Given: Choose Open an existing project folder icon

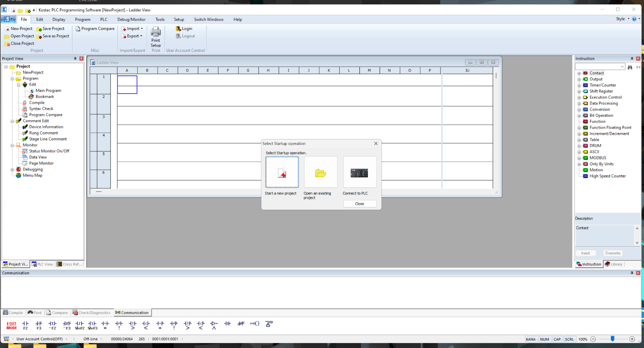Looking at the screenshot, I should [321, 172].
